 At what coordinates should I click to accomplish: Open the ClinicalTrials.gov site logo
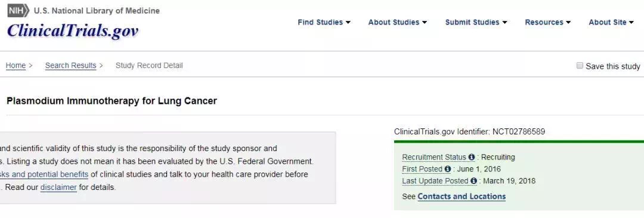72,30
